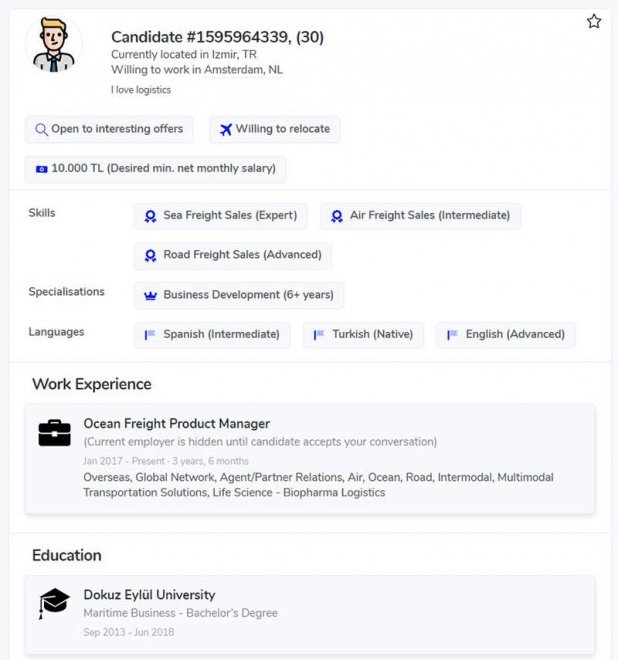Click the flag icon next to Spanish
The width and height of the screenshot is (618, 660).
click(x=151, y=335)
